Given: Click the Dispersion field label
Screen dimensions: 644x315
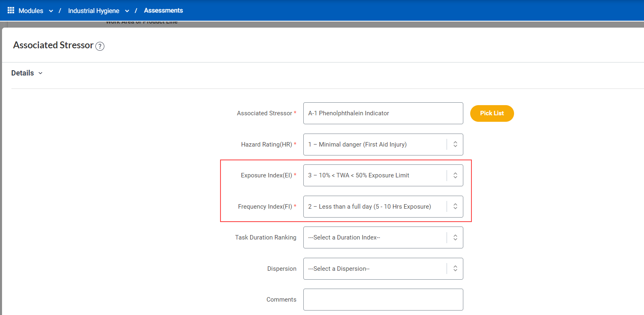Looking at the screenshot, I should pos(282,269).
